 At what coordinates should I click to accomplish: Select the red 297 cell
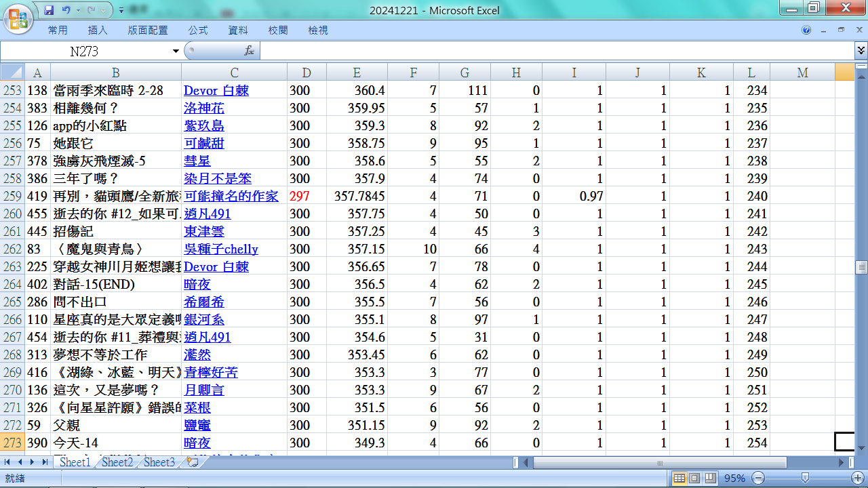(x=307, y=196)
